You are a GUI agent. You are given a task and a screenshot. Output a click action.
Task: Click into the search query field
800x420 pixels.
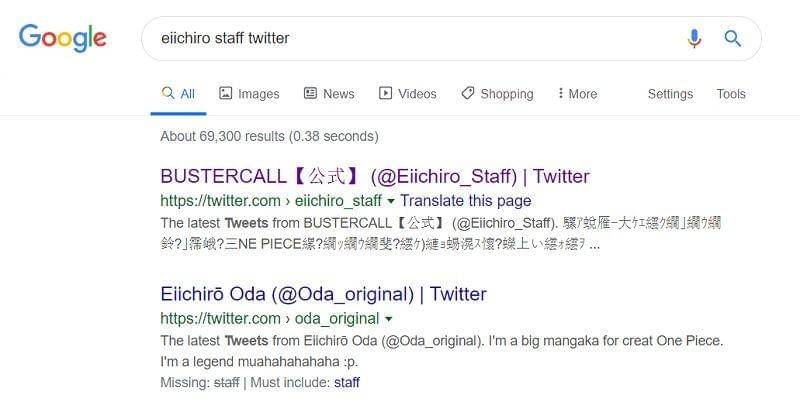[x=400, y=38]
